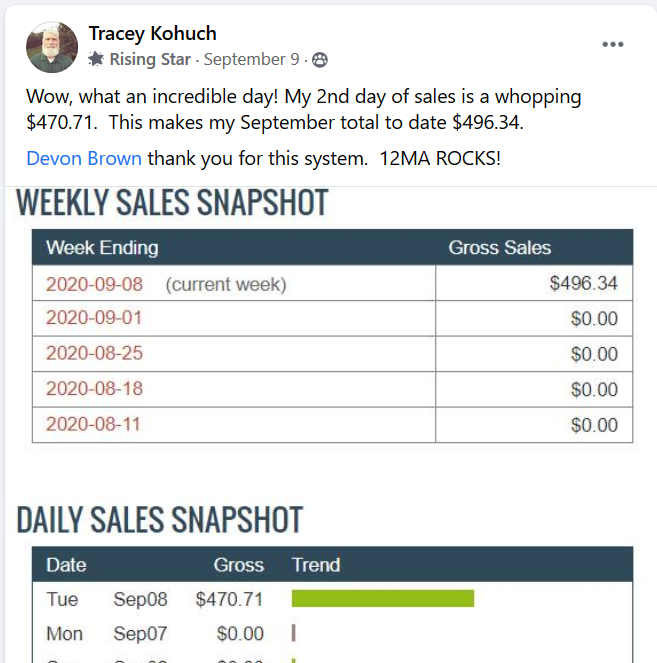This screenshot has width=657, height=663.
Task: Select week ending 2020-08-25 link
Action: [94, 353]
